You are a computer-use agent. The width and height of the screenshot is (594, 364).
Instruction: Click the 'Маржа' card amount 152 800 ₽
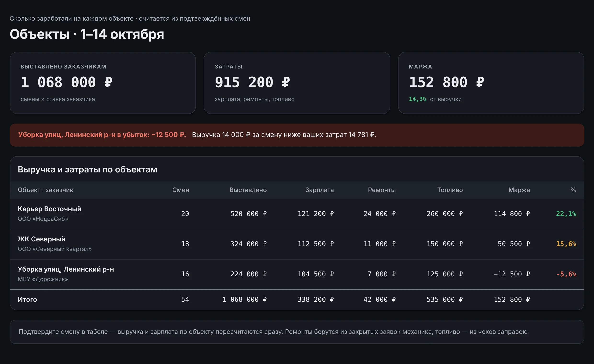(446, 82)
